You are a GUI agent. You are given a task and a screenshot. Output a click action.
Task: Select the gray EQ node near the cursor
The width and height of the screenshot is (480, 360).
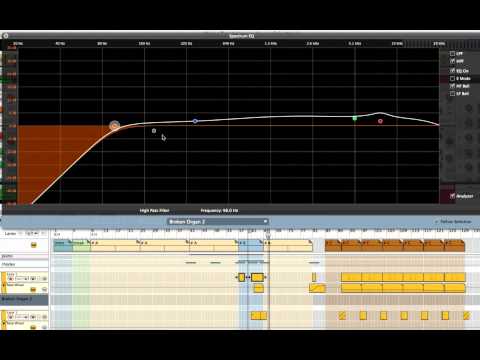(154, 131)
